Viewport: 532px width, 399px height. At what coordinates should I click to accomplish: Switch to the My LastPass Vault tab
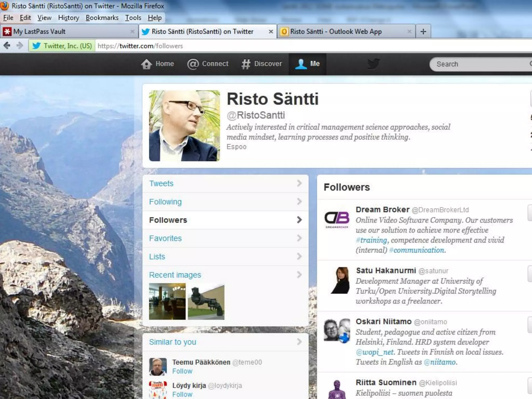[69, 32]
